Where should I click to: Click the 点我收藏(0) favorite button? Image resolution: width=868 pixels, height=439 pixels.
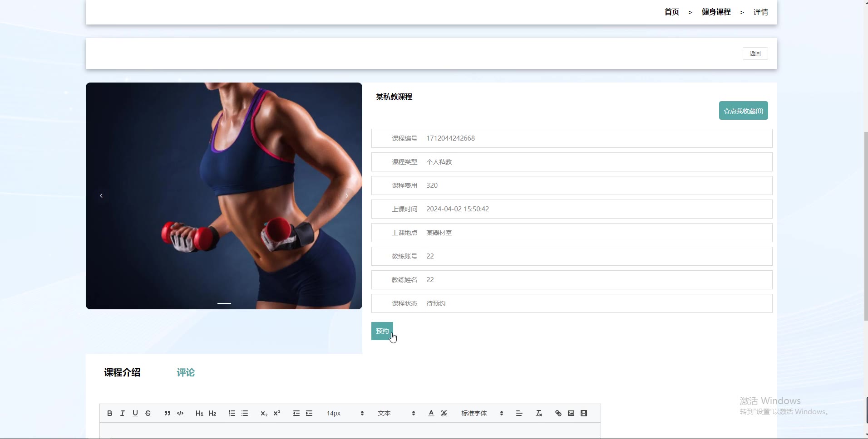744,111
